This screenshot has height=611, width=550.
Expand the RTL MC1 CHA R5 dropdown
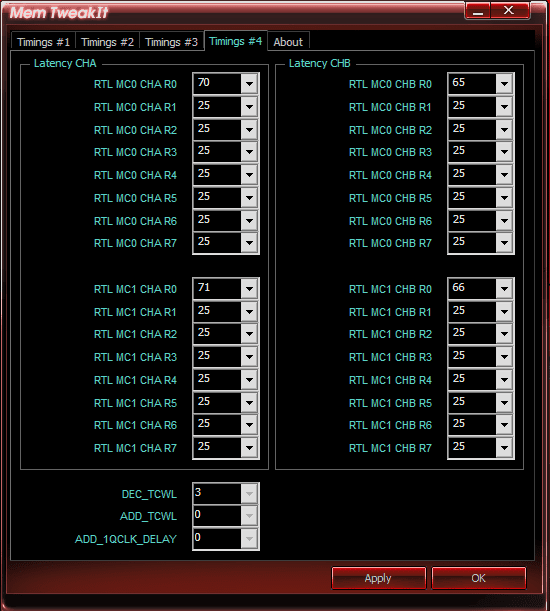click(249, 403)
